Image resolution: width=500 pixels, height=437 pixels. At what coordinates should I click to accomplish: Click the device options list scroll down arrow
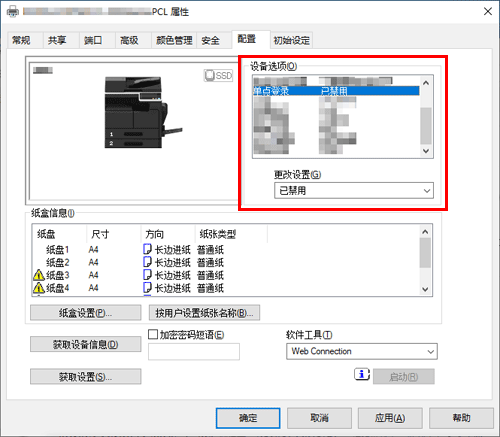coord(426,151)
